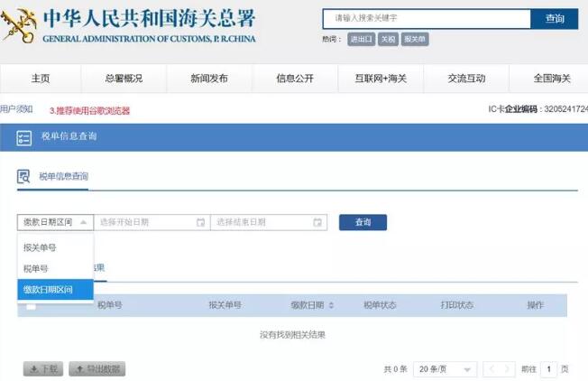Open the 新闻发布 navigation menu

(x=209, y=79)
